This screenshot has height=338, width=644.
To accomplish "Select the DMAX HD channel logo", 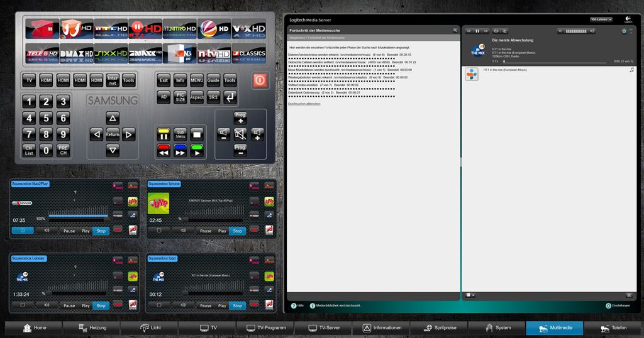I will point(76,54).
